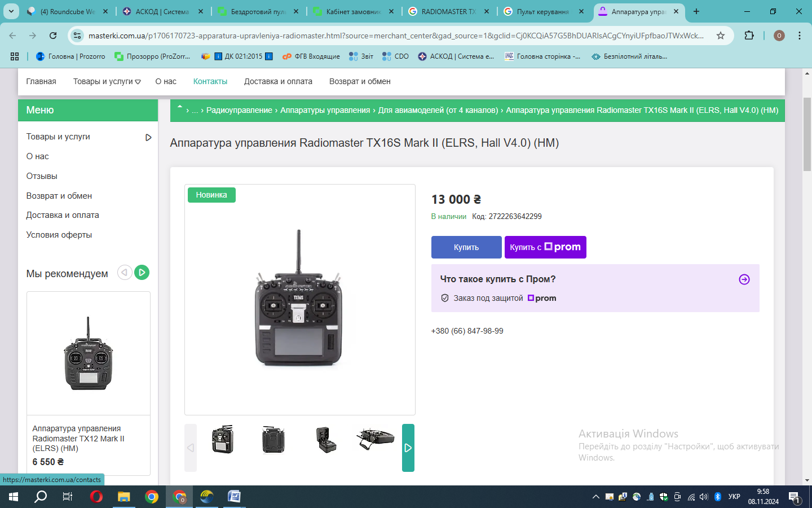Image resolution: width=812 pixels, height=508 pixels.
Task: Open a new browser tab with plus
Action: (696, 11)
